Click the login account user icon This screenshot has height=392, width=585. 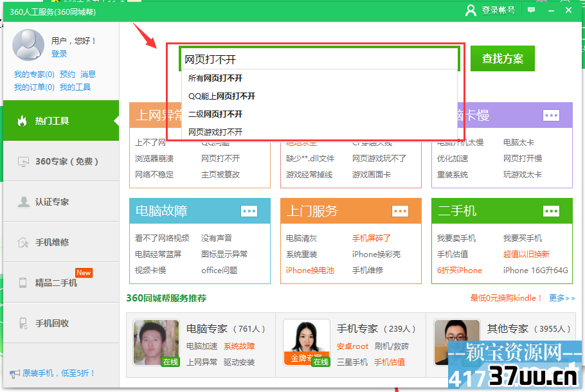click(x=471, y=10)
